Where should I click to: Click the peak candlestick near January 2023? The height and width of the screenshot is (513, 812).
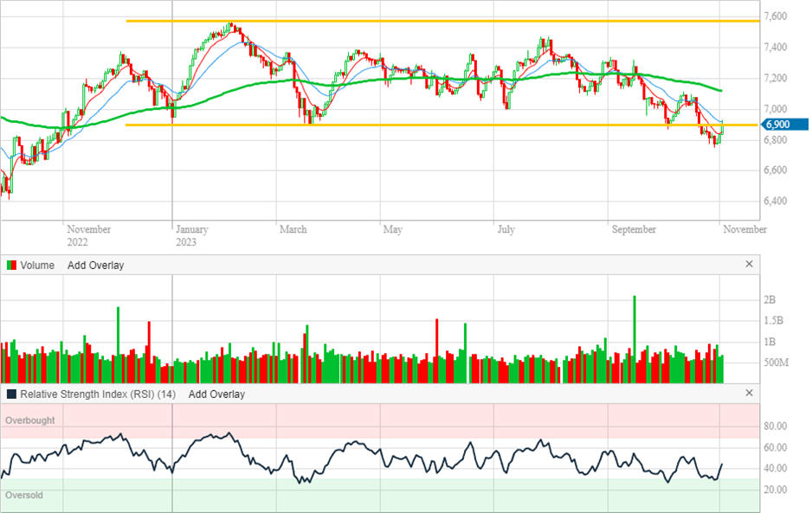point(230,26)
